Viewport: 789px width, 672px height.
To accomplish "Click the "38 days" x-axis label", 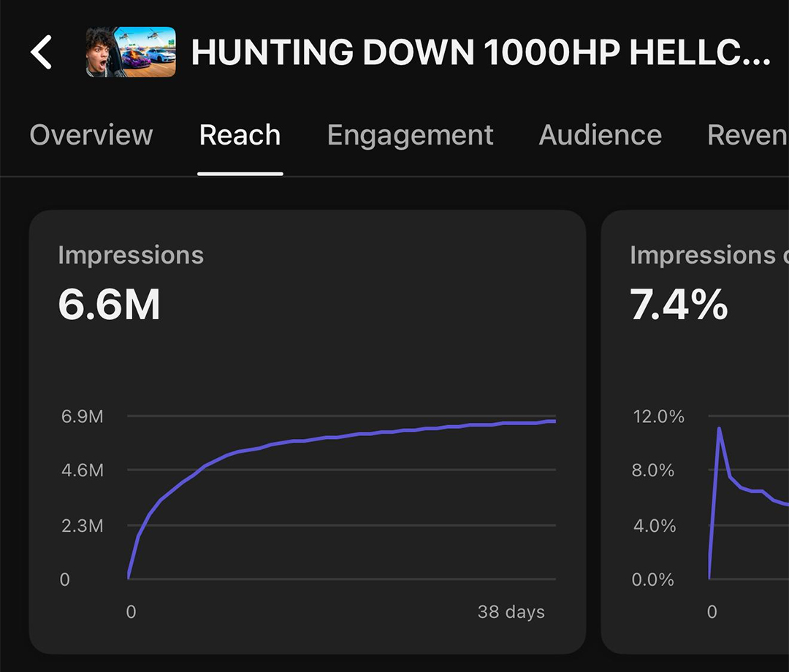I will pos(511,611).
